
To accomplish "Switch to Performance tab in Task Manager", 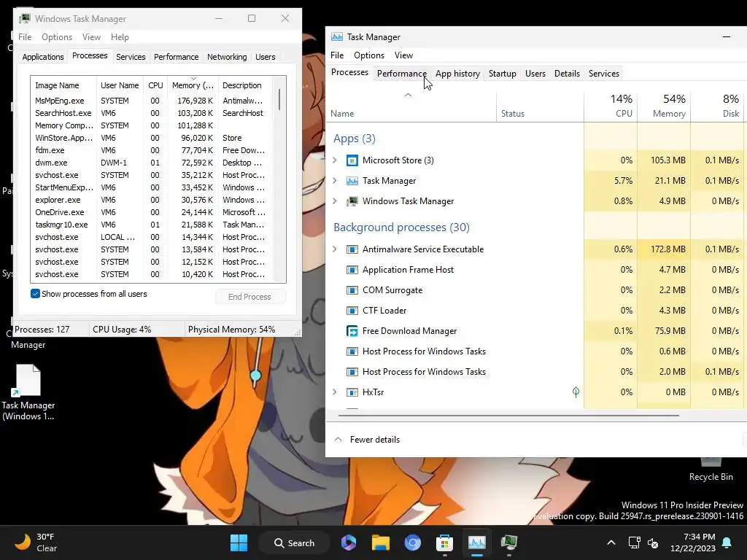I will [402, 74].
